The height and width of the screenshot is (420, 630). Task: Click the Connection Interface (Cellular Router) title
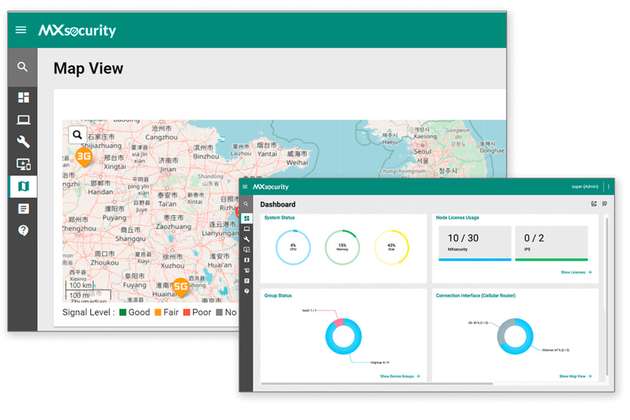(476, 295)
